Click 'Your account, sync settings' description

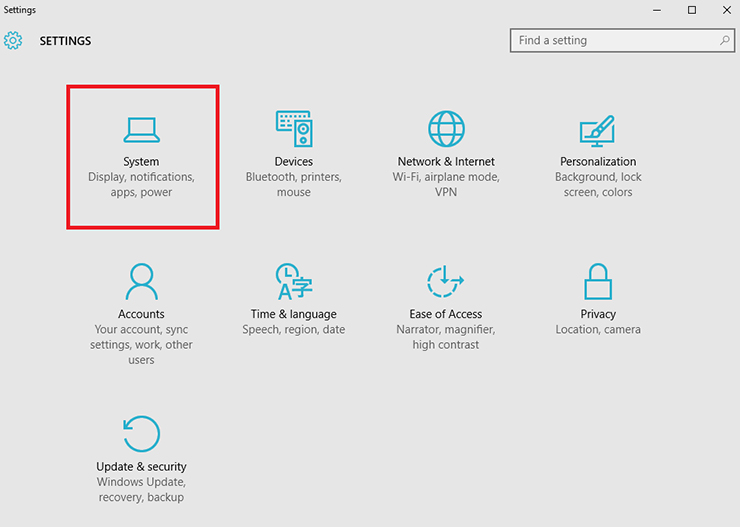pos(141,344)
